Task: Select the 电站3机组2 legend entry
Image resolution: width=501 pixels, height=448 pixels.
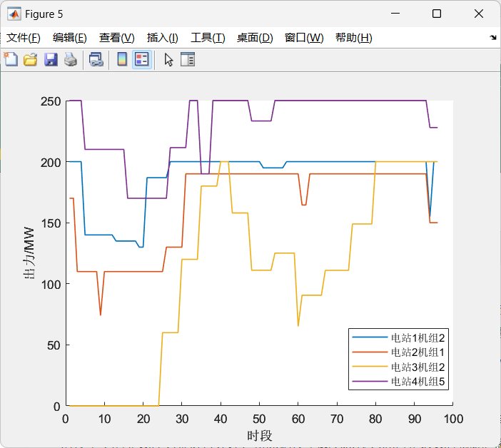Action: coord(418,367)
